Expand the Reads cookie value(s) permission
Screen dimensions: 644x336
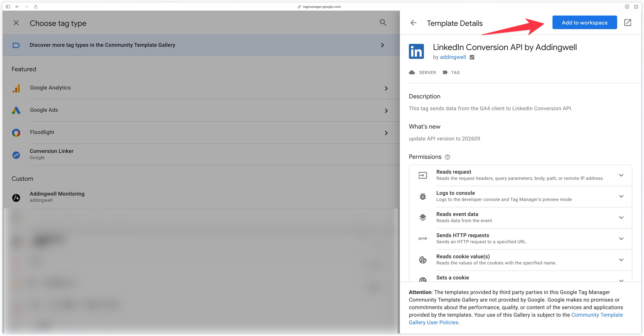tap(621, 260)
